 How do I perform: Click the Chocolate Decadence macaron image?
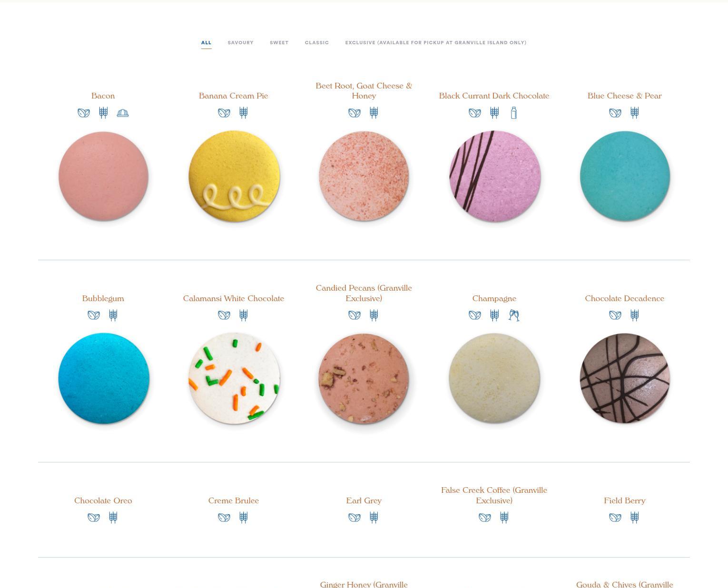(625, 378)
